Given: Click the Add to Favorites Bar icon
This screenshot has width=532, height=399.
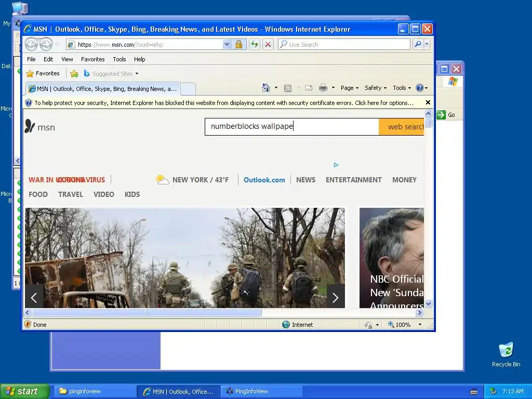Looking at the screenshot, I should (x=74, y=73).
